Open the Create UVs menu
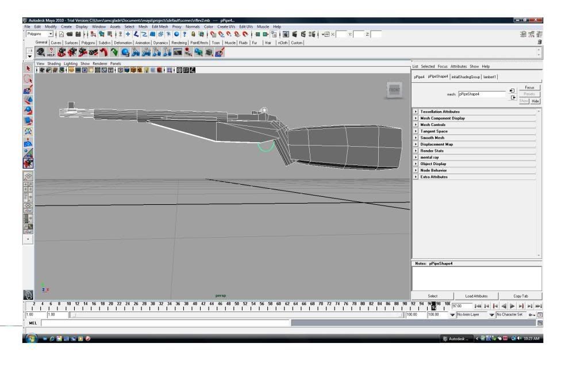Image resolution: width=588 pixels, height=370 pixels. click(226, 26)
